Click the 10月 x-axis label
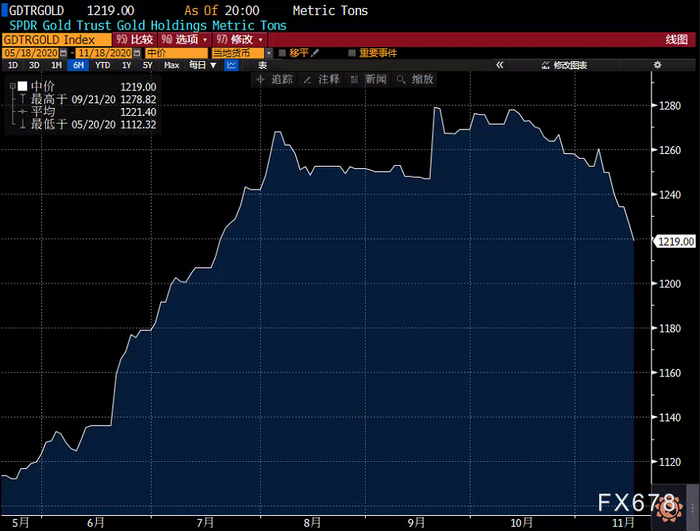Screen dimensions: 700x531 click(x=521, y=523)
